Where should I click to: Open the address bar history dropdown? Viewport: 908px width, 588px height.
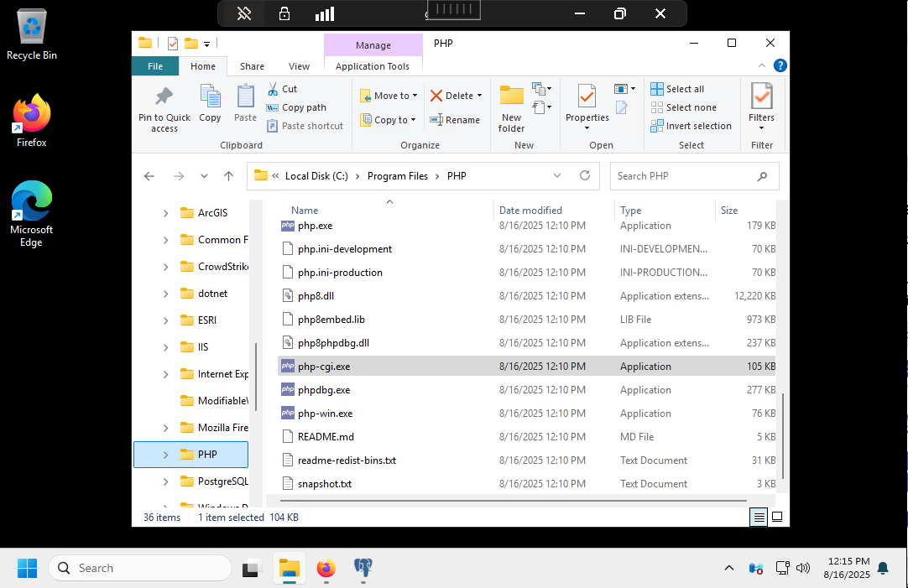click(x=557, y=176)
